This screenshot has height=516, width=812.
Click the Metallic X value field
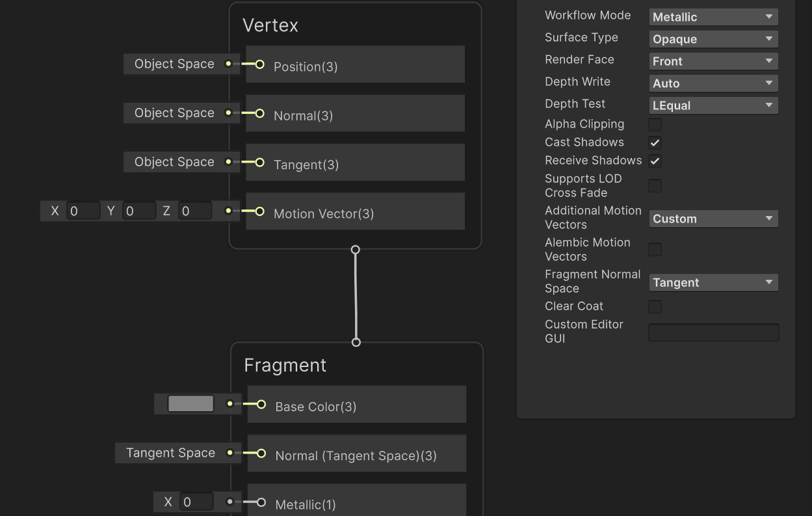198,502
